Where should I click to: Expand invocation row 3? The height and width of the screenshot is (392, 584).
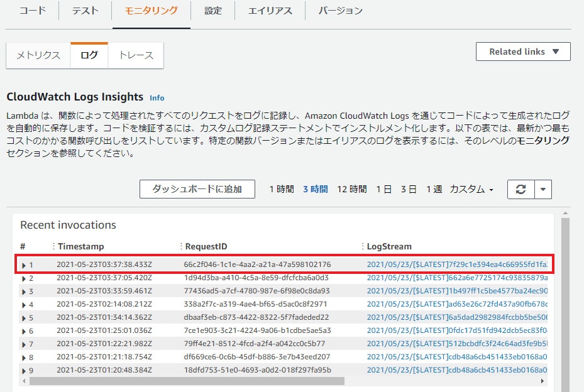(24, 291)
